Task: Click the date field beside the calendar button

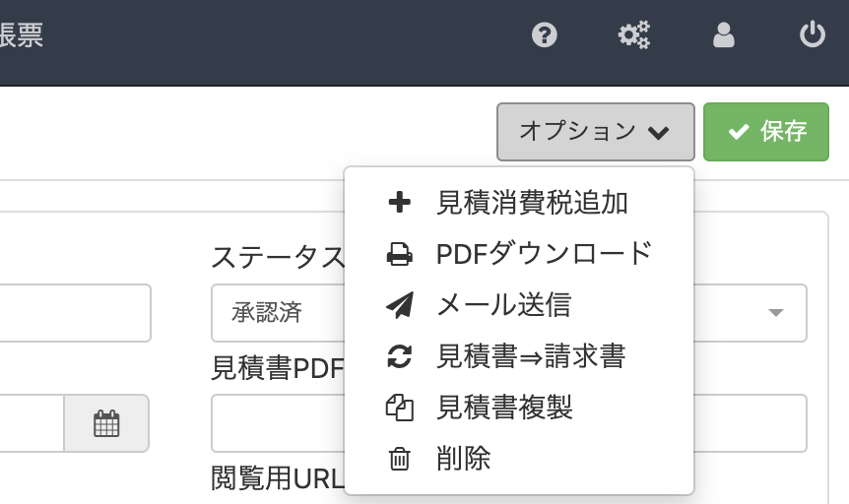Action: point(30,423)
